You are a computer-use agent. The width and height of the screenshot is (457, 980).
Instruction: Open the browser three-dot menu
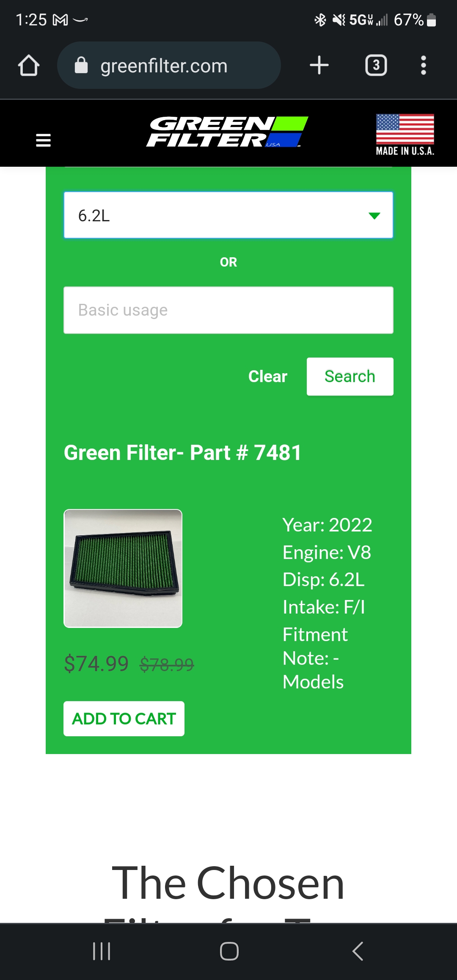point(423,66)
